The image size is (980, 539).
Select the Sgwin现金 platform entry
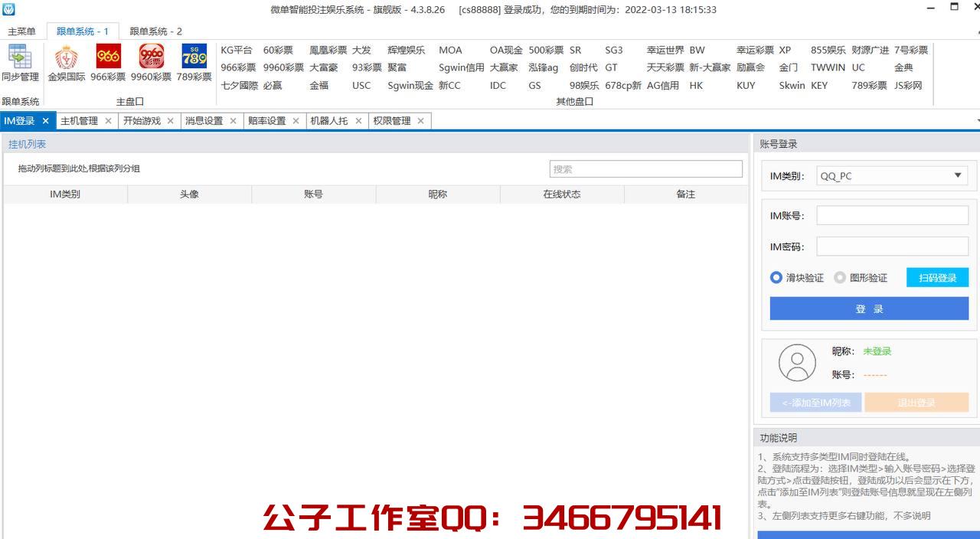[410, 86]
